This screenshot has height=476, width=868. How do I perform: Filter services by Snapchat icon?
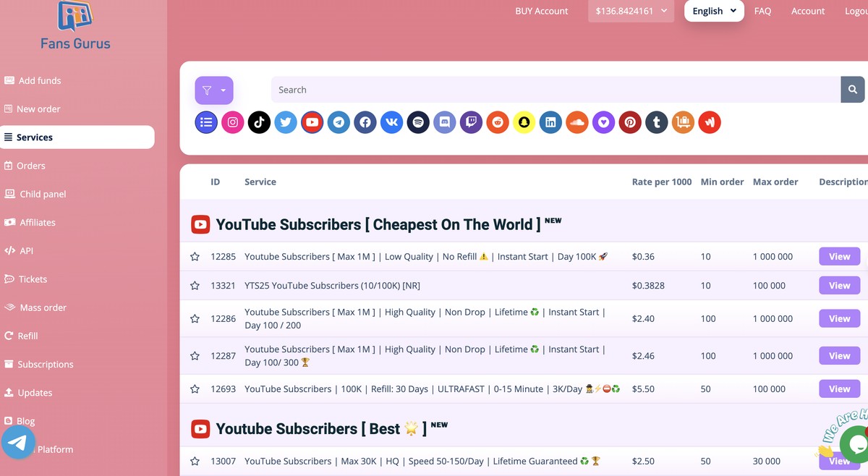pos(524,122)
